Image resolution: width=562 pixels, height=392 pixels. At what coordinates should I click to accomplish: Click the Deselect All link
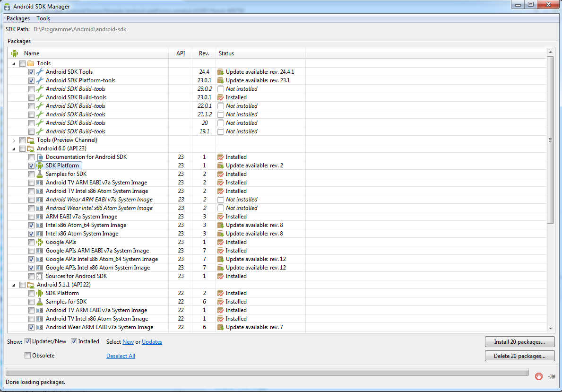(121, 356)
